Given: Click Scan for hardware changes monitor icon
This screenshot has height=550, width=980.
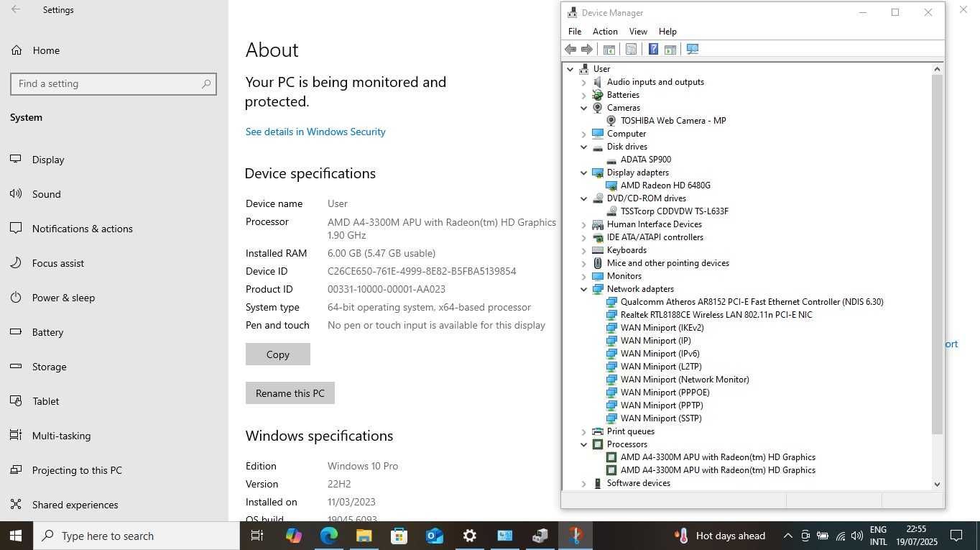Looking at the screenshot, I should click(x=693, y=49).
